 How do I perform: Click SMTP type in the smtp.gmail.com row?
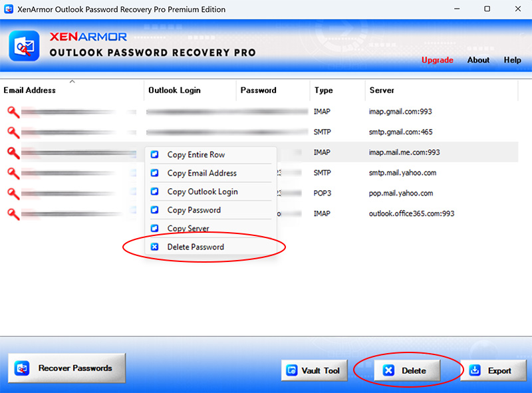tap(323, 132)
